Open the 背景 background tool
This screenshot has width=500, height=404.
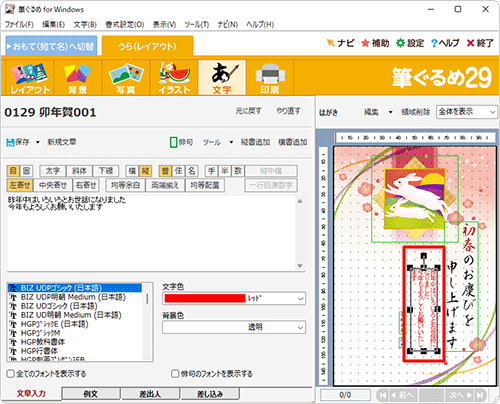pyautogui.click(x=77, y=78)
